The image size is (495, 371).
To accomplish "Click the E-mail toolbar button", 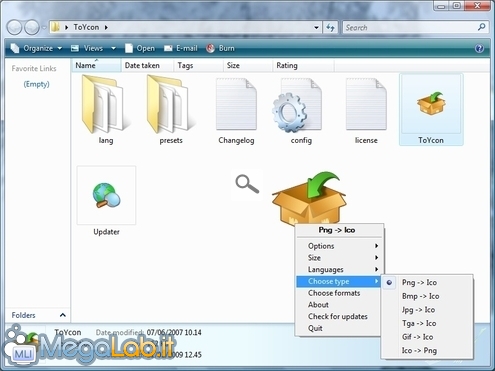I will pos(181,49).
